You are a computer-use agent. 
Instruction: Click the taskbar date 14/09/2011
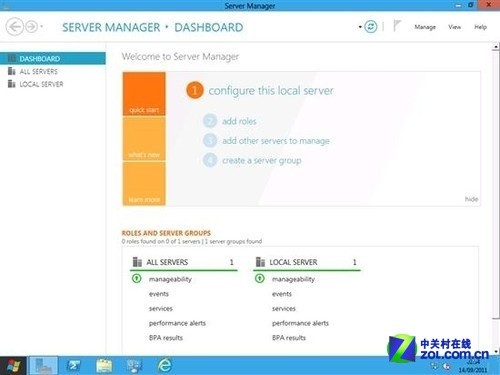pos(473,370)
